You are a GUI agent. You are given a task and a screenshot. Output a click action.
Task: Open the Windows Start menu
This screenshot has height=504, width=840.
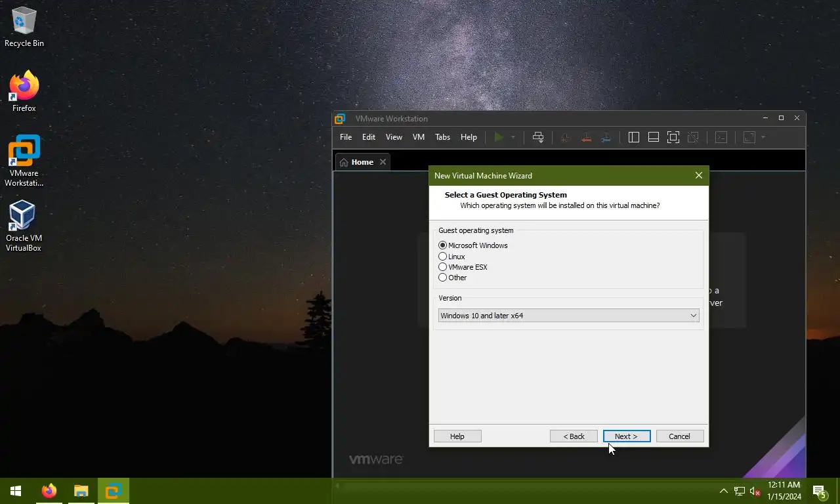[x=16, y=491]
